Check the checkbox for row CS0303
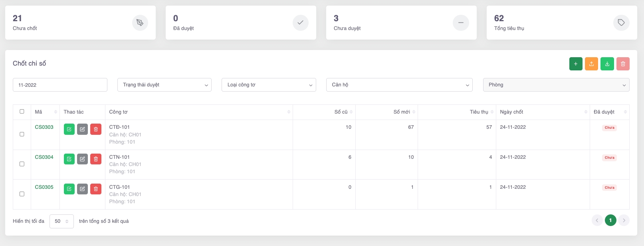 (x=22, y=134)
